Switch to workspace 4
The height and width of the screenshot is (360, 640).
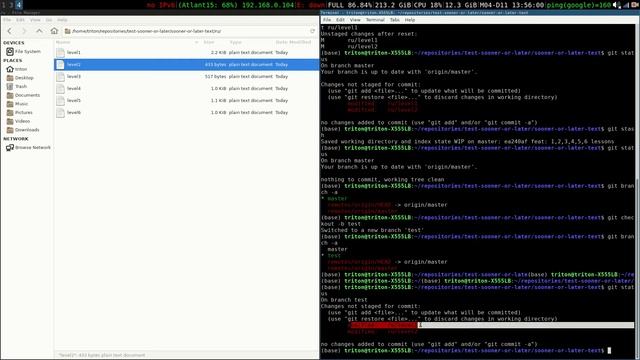tap(19, 4)
